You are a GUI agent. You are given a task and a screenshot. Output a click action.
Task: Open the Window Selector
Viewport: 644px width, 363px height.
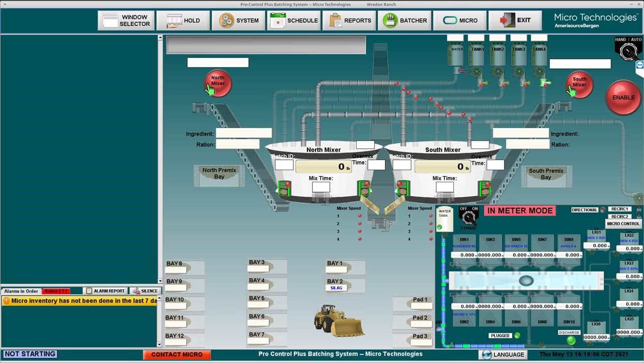coord(126,21)
